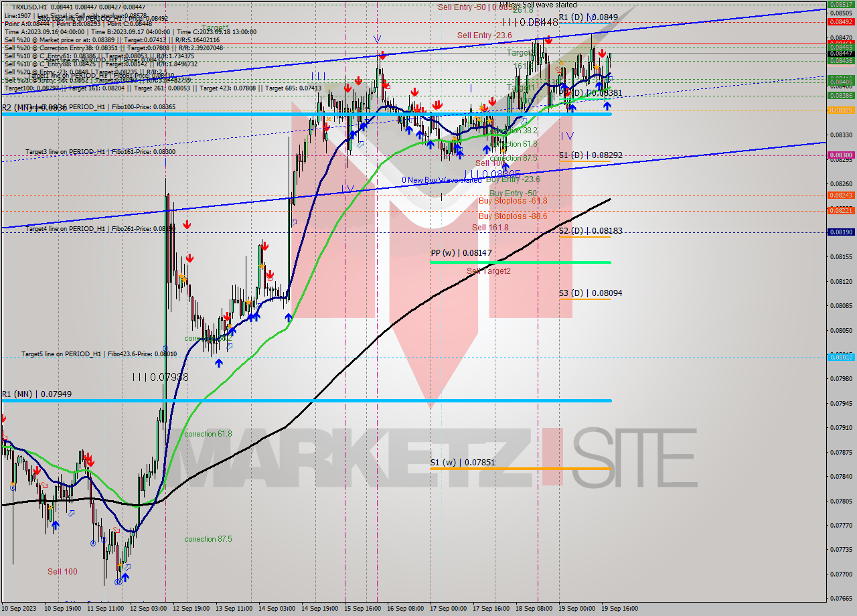Click the 'S1 (w) | 0.07851' weekly support label
This screenshot has height=616, width=857.
pyautogui.click(x=462, y=463)
